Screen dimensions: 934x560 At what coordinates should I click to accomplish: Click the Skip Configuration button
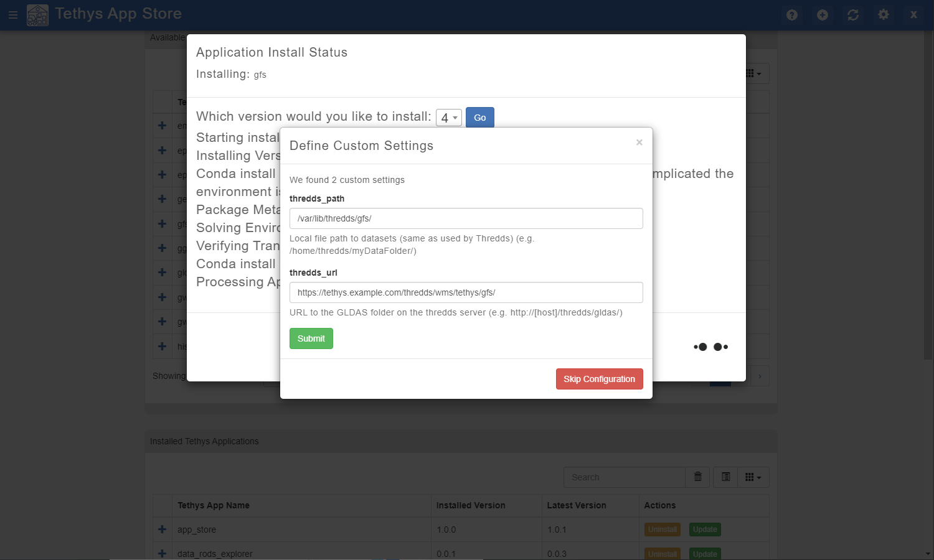click(x=599, y=379)
